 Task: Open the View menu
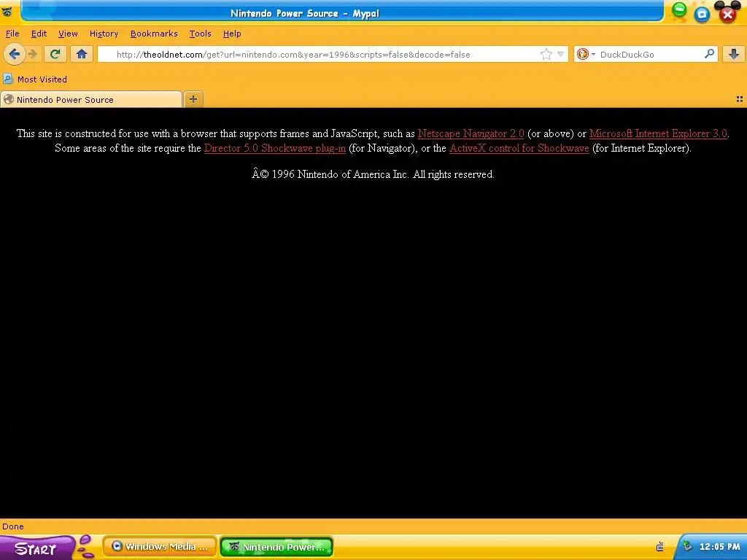(68, 34)
